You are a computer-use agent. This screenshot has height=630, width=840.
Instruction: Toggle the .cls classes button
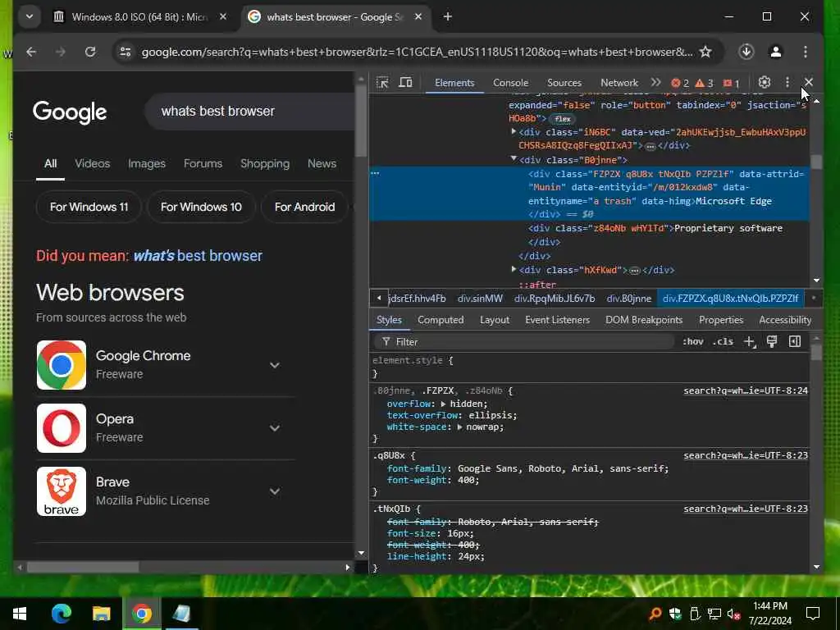pyautogui.click(x=723, y=342)
